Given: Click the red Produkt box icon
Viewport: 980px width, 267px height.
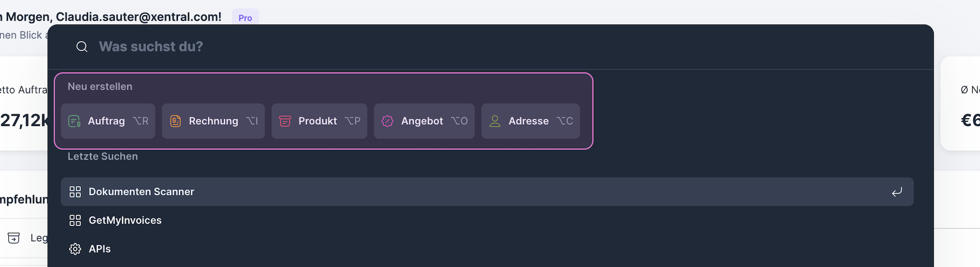Looking at the screenshot, I should point(285,121).
